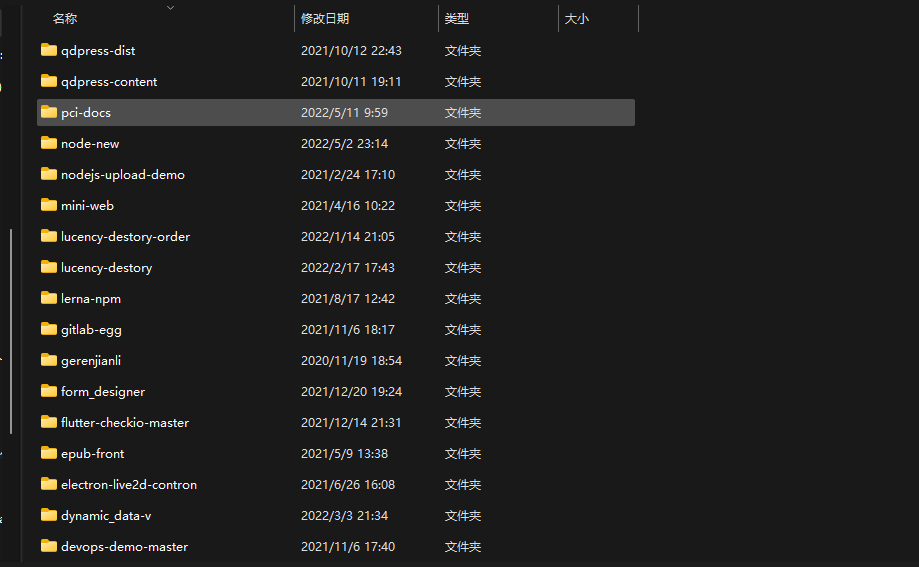This screenshot has height=567, width=919.
Task: Click the date 2021/11/6 17:40
Action: (348, 547)
